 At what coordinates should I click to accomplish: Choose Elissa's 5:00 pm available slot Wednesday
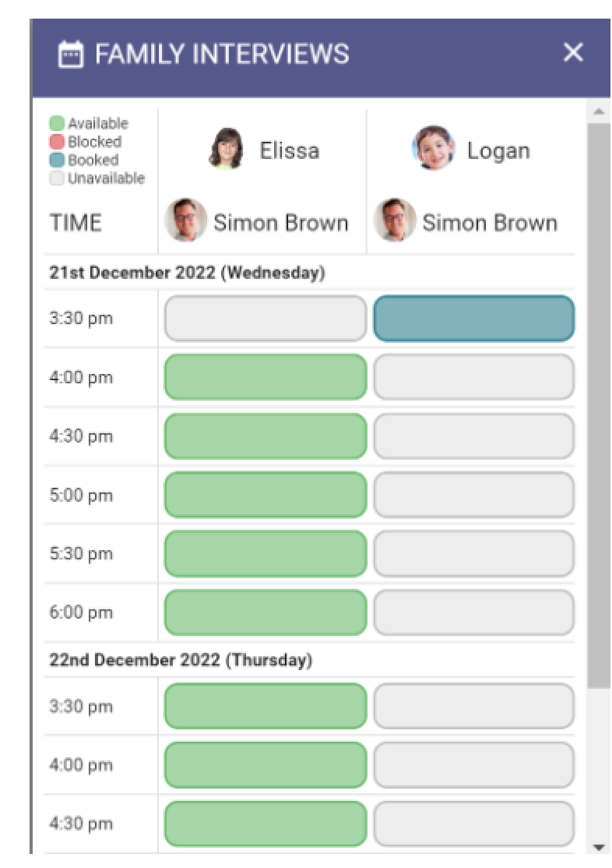265,495
